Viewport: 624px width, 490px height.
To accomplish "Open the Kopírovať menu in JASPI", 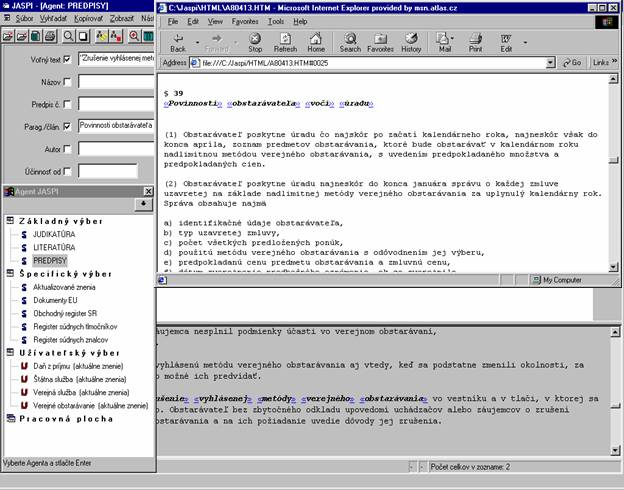I will (88, 18).
